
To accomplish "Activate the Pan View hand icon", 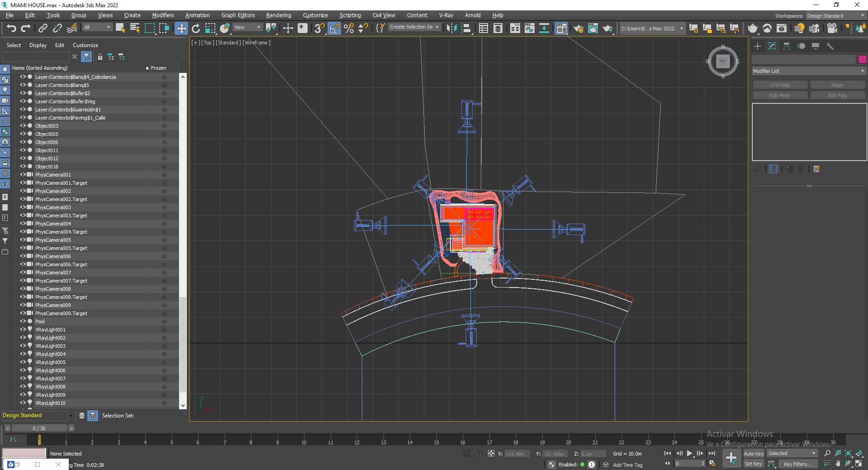I will [x=838, y=463].
